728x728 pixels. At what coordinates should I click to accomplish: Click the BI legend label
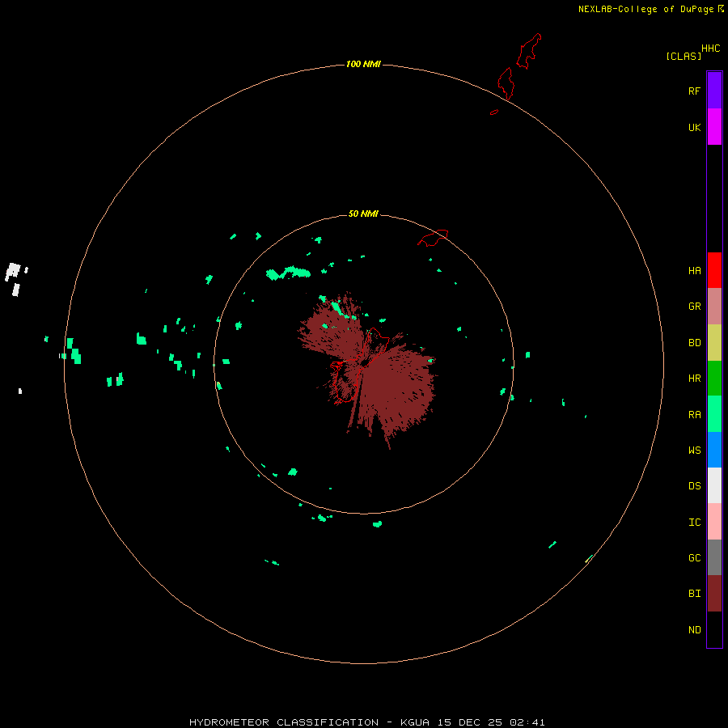click(x=694, y=594)
